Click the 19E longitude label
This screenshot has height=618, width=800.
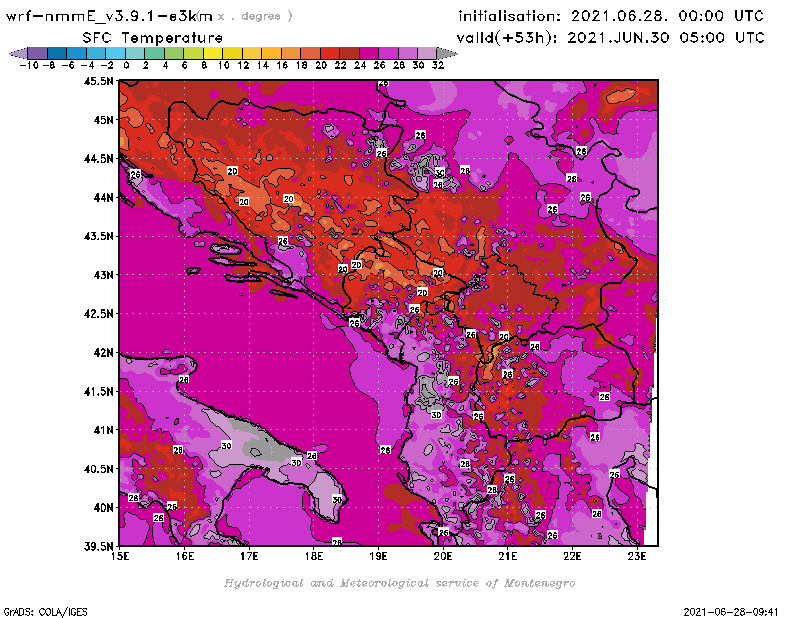(x=379, y=556)
